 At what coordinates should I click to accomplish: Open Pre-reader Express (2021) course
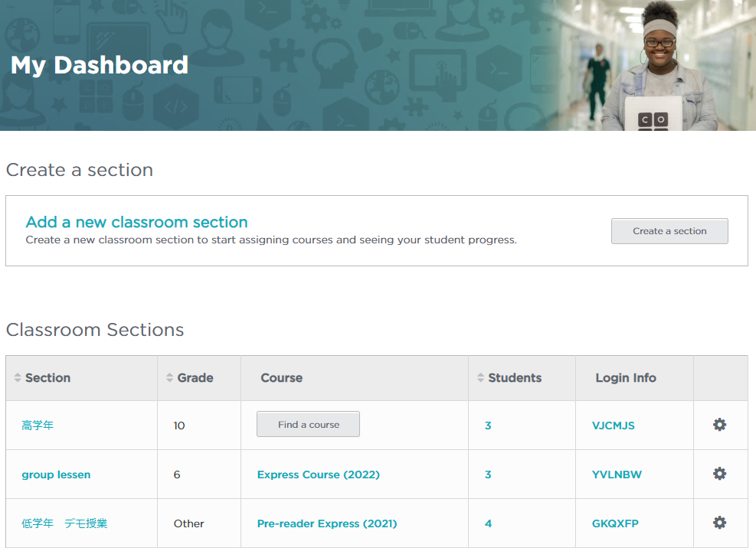coord(327,523)
